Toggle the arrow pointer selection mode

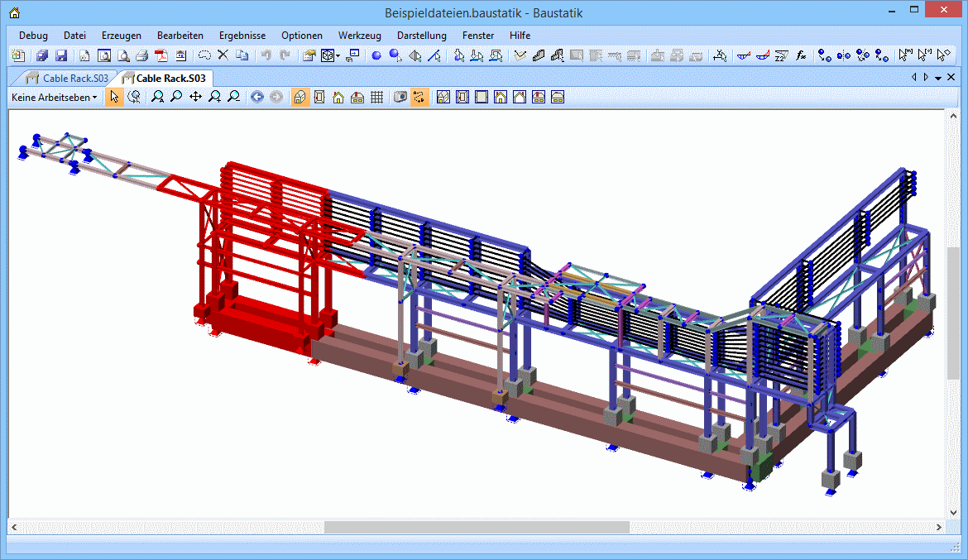[x=114, y=98]
